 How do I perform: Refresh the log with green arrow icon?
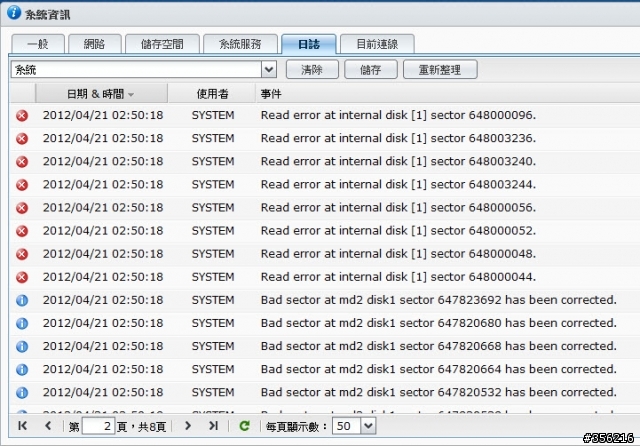pyautogui.click(x=244, y=426)
